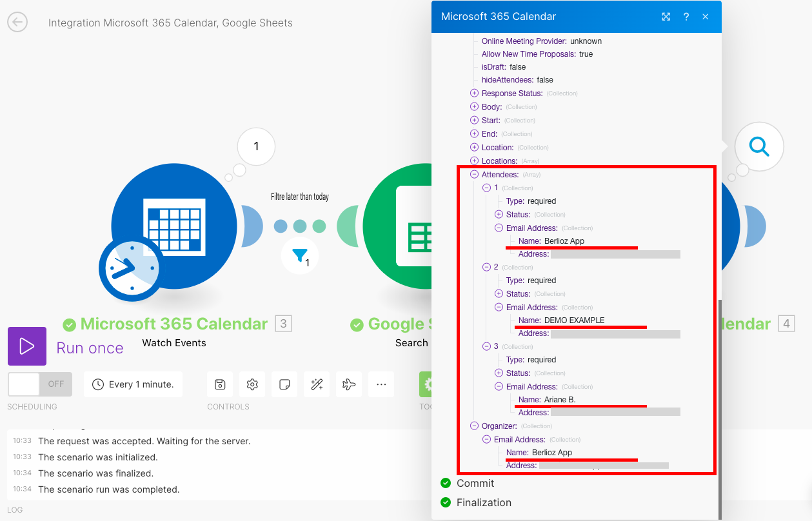Click module number 4 badge
This screenshot has height=521, width=812.
coord(786,324)
